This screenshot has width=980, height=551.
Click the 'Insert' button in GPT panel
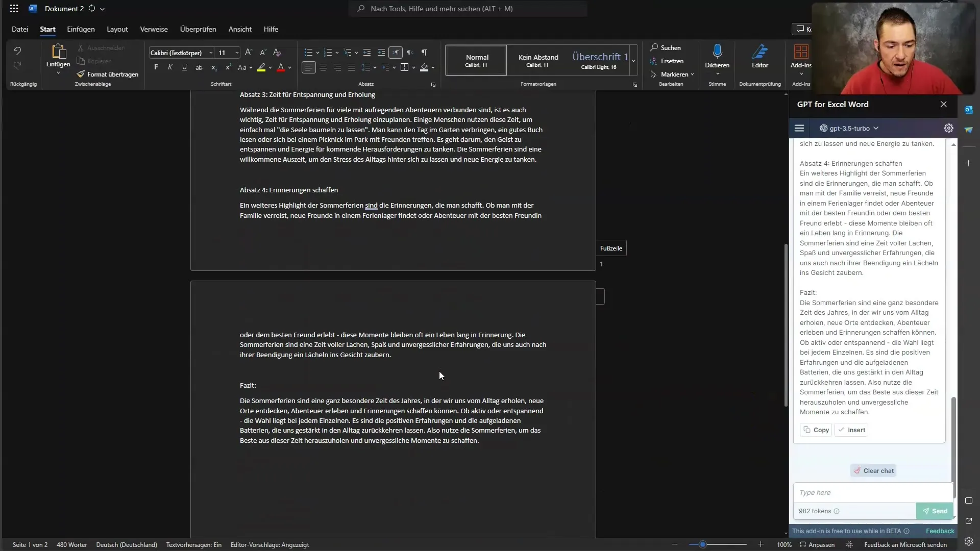point(855,429)
